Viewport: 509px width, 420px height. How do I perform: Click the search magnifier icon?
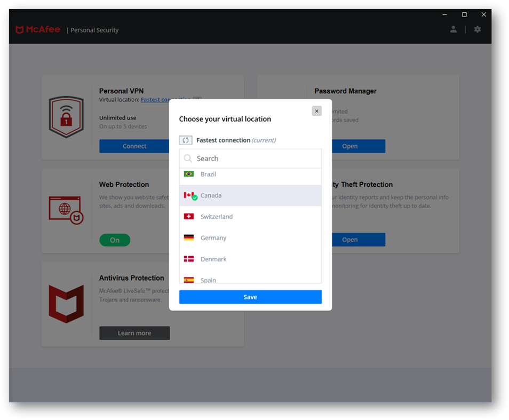point(188,159)
